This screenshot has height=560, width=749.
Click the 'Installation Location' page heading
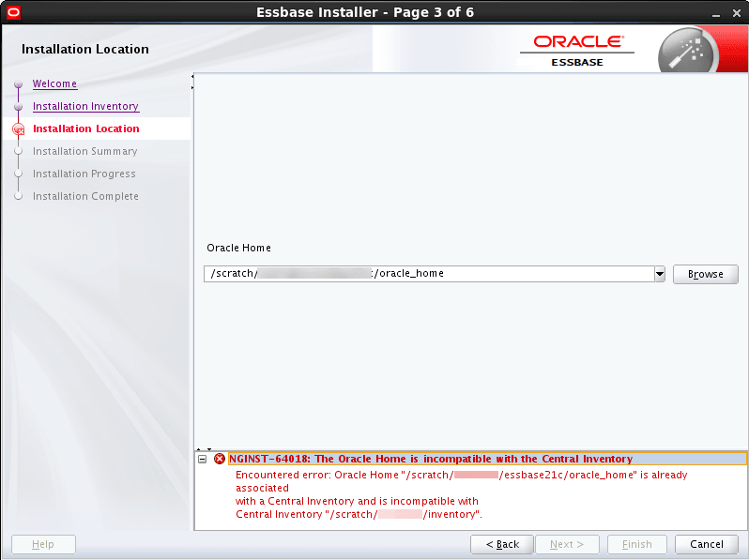pyautogui.click(x=85, y=49)
